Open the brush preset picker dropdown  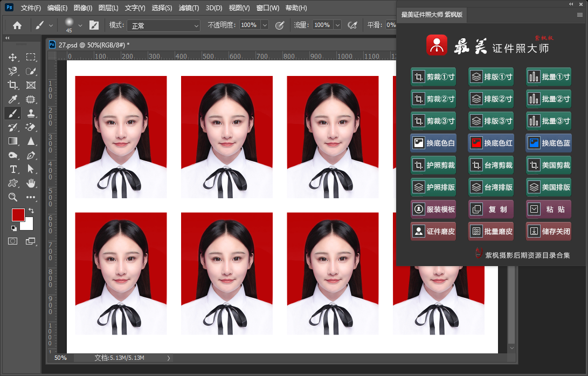click(x=80, y=25)
